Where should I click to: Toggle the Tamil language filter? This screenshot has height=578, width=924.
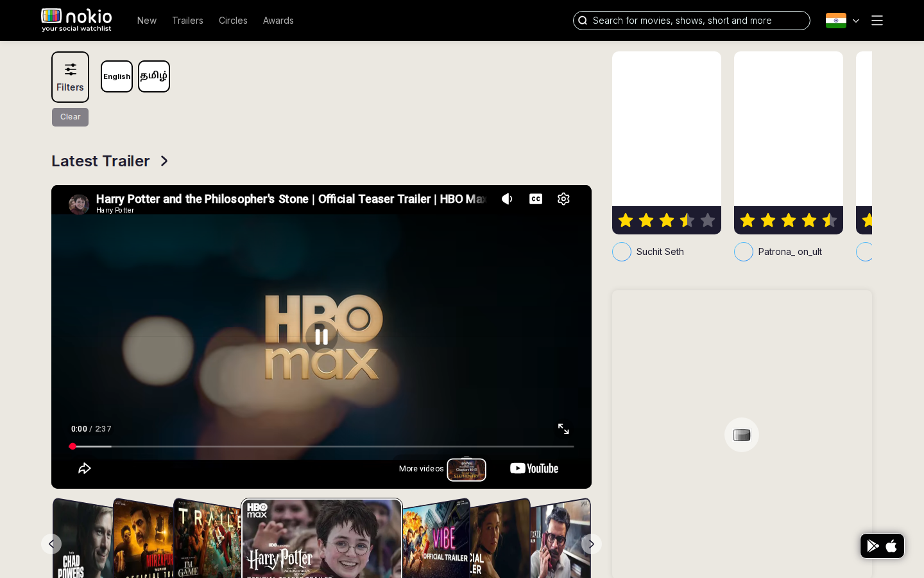click(154, 76)
